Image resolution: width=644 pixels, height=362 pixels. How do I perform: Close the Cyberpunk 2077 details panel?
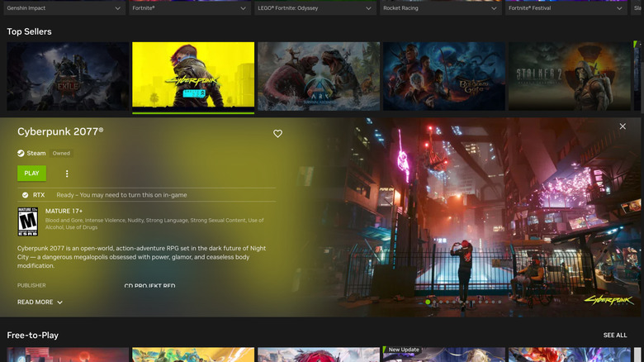click(x=623, y=126)
